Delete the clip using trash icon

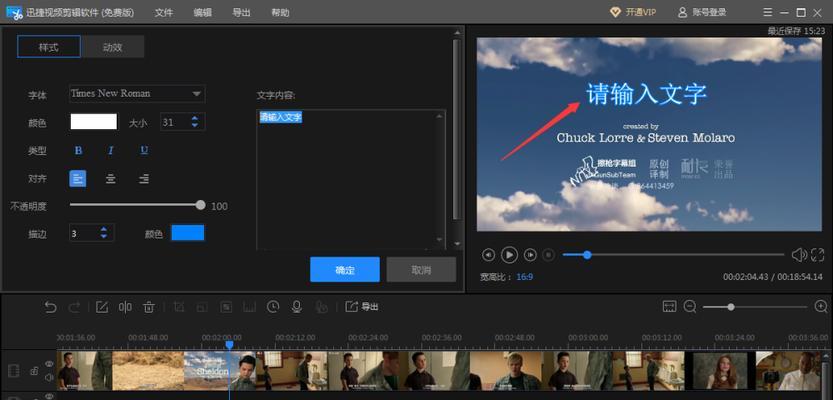(149, 307)
